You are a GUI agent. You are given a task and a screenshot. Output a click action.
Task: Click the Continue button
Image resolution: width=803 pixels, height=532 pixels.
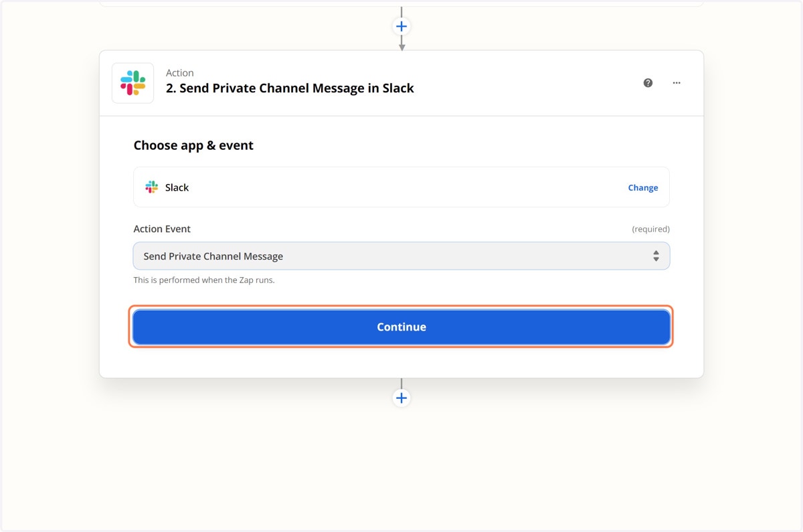click(401, 327)
